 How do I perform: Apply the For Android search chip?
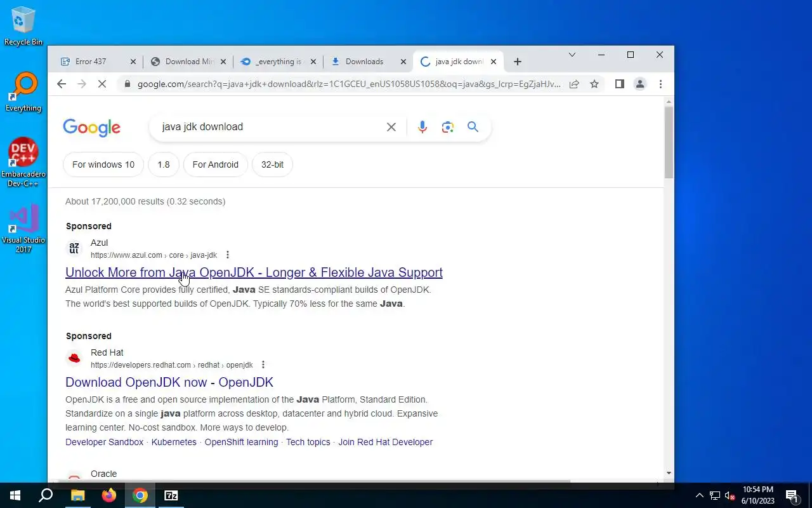(x=216, y=164)
